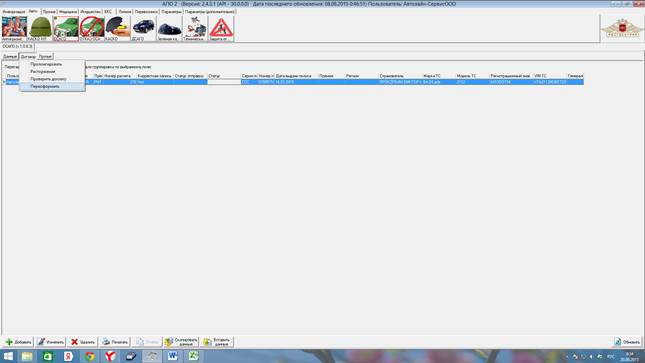Sort by Vehicle make column header

click(439, 76)
